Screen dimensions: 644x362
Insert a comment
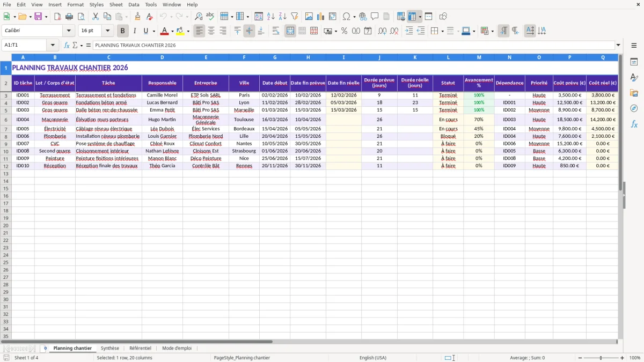375,17
